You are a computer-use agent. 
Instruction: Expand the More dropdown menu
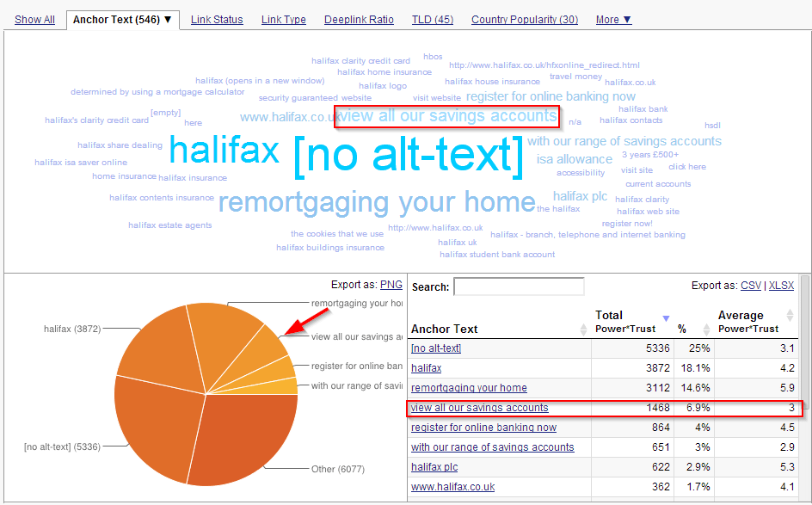tap(613, 20)
